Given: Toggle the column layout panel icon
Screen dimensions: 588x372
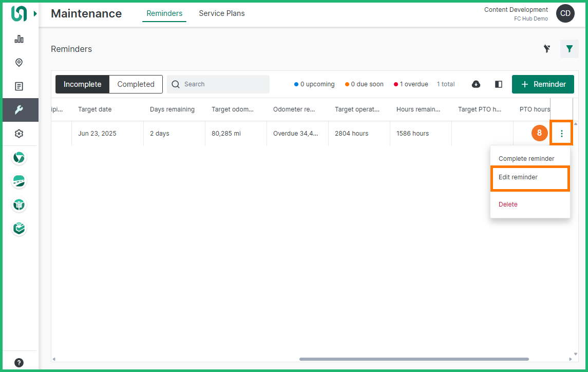Looking at the screenshot, I should 498,84.
